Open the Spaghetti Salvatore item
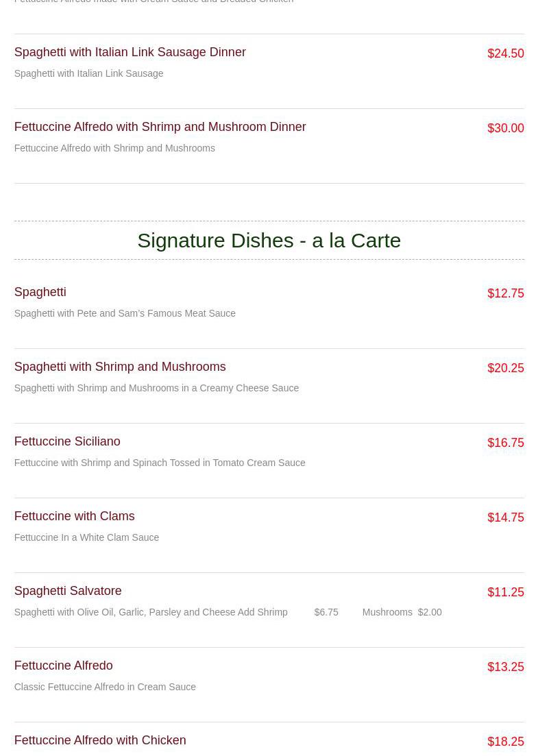The image size is (538, 756). [68, 591]
